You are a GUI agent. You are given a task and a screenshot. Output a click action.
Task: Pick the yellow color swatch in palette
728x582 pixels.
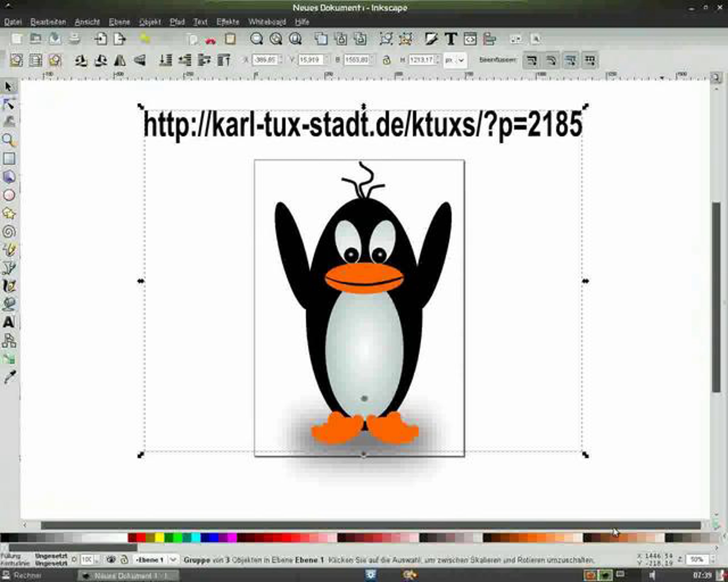159,537
